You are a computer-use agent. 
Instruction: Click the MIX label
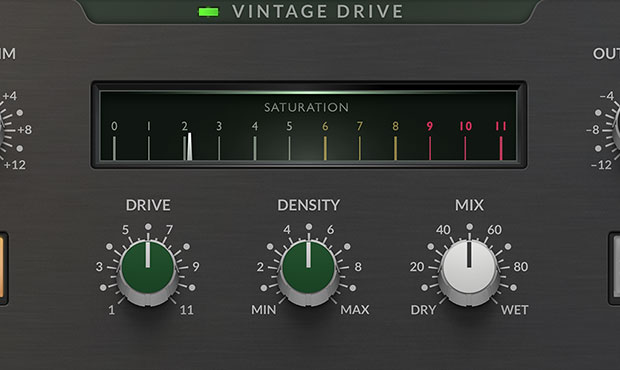point(469,205)
